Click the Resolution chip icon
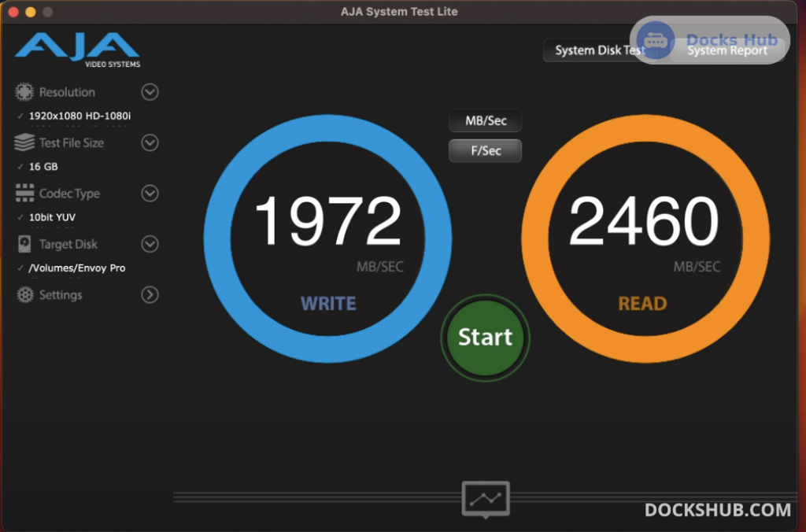Screen dimensions: 806x532 pos(24,92)
